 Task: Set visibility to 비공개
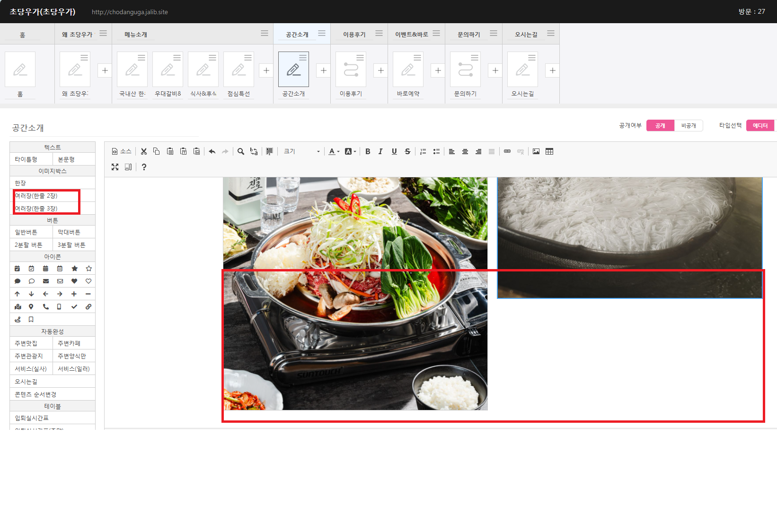[689, 126]
